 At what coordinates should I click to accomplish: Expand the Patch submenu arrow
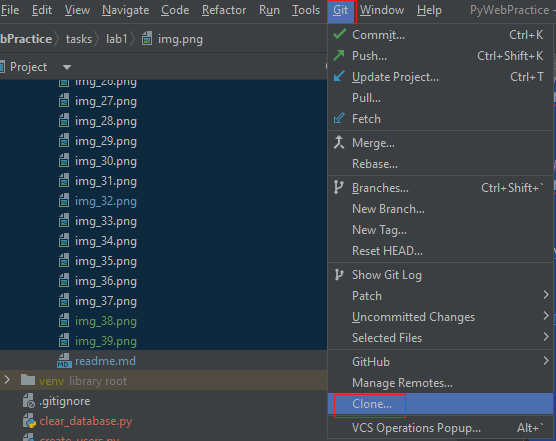(x=546, y=295)
